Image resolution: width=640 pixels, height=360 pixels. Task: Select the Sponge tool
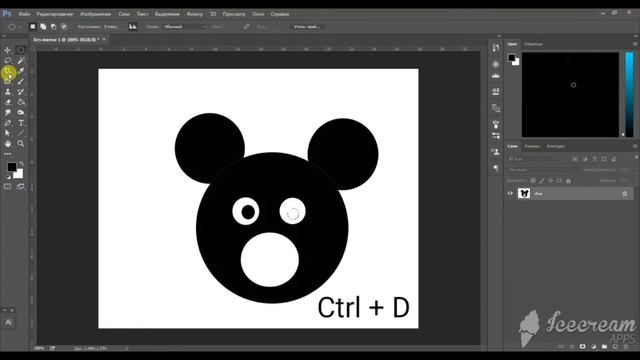point(20,112)
